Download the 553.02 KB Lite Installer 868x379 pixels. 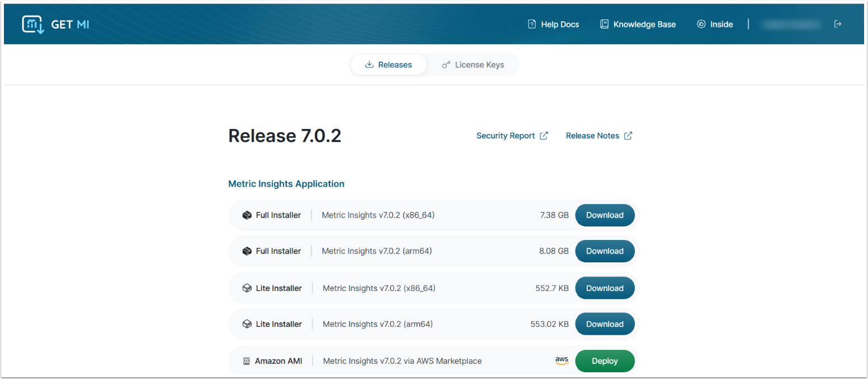(x=605, y=324)
